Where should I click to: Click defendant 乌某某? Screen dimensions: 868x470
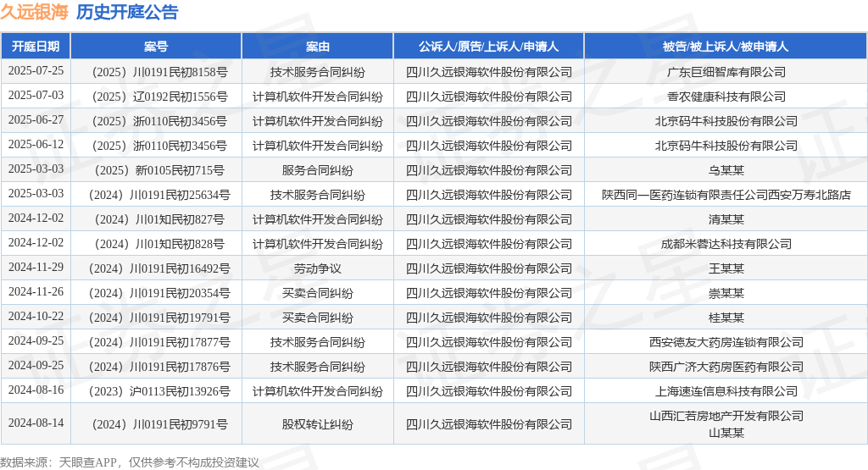point(726,170)
